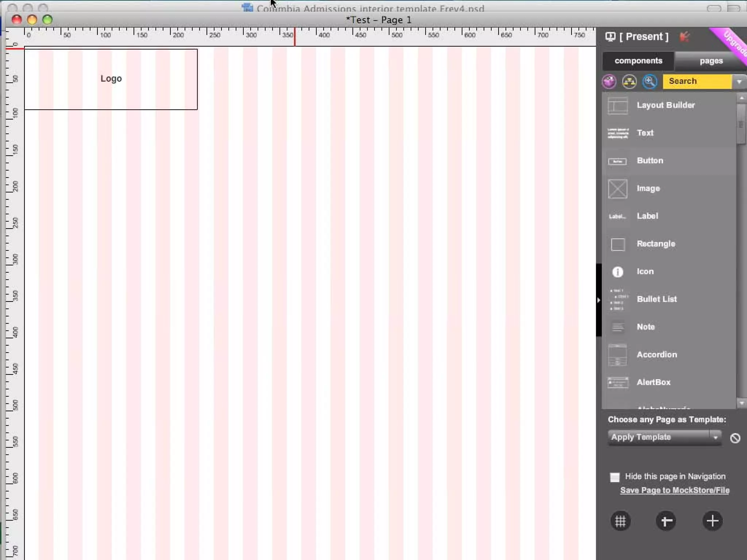Select the Image component icon

coord(618,188)
